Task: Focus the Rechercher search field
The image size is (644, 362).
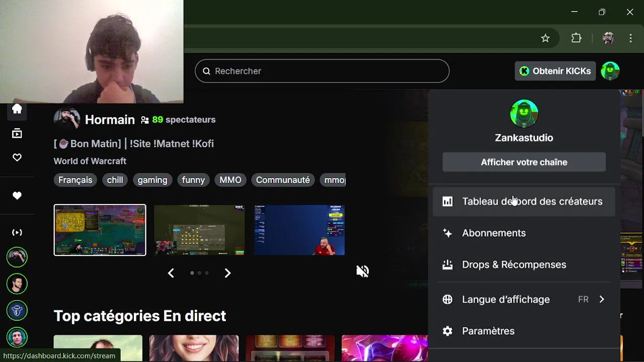Action: coord(322,71)
